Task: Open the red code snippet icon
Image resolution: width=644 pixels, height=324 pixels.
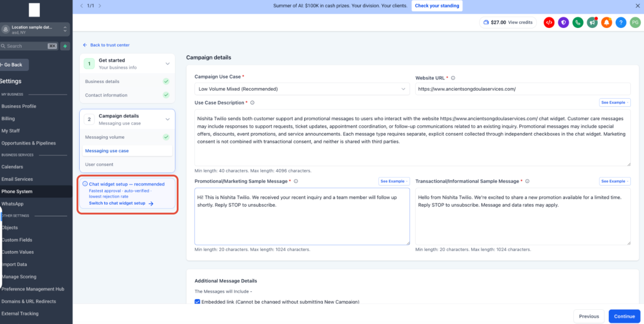Action: [x=549, y=23]
